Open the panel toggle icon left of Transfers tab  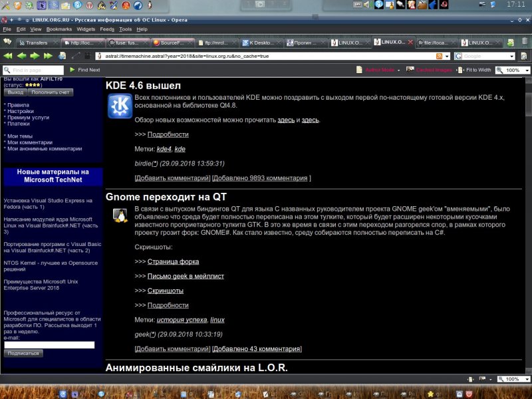7,42
